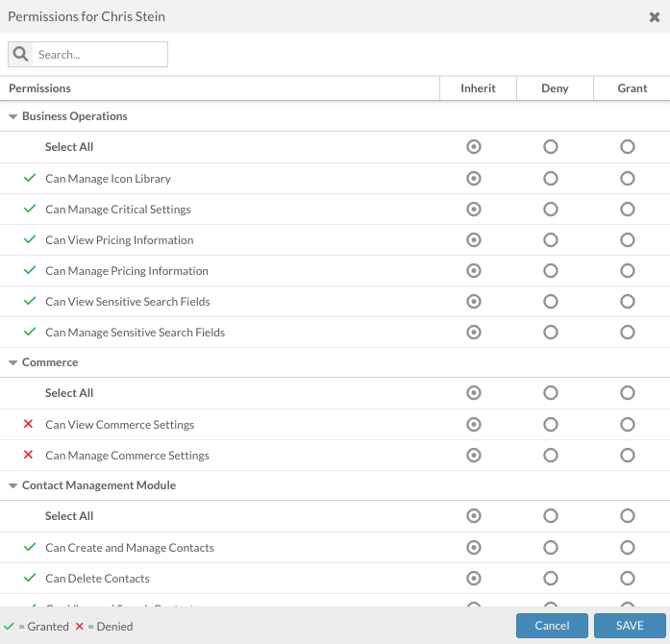The image size is (670, 644).
Task: Deny Can Manage Icon Library
Action: [551, 178]
